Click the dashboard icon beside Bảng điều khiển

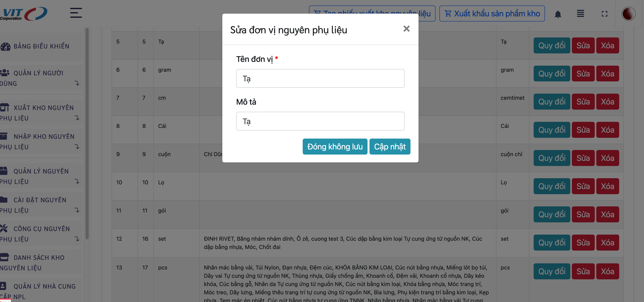coord(6,47)
